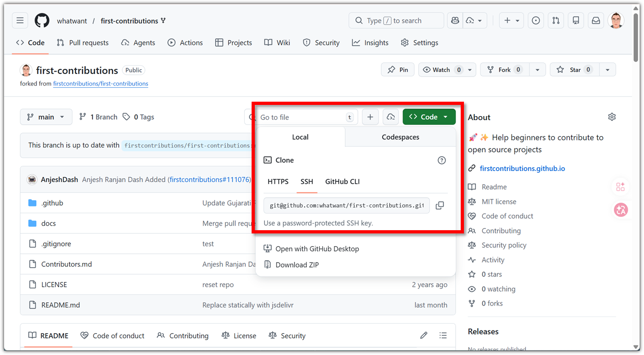Open the main branch selector dropdown

pos(46,117)
